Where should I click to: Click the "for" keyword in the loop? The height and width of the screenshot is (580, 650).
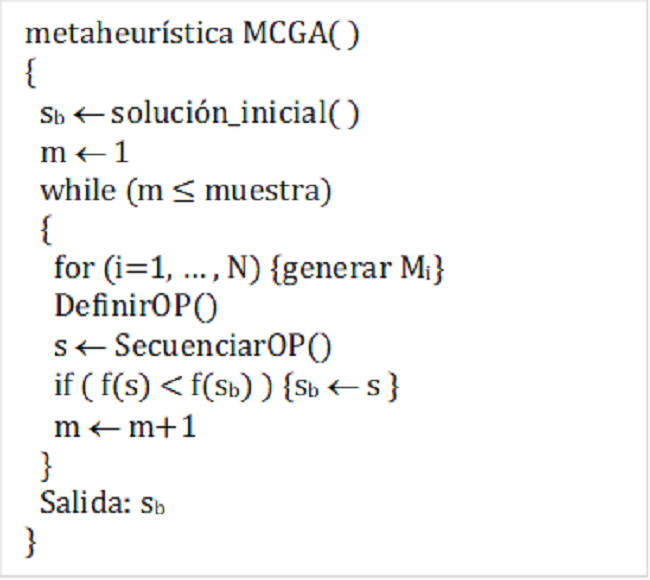(x=70, y=270)
